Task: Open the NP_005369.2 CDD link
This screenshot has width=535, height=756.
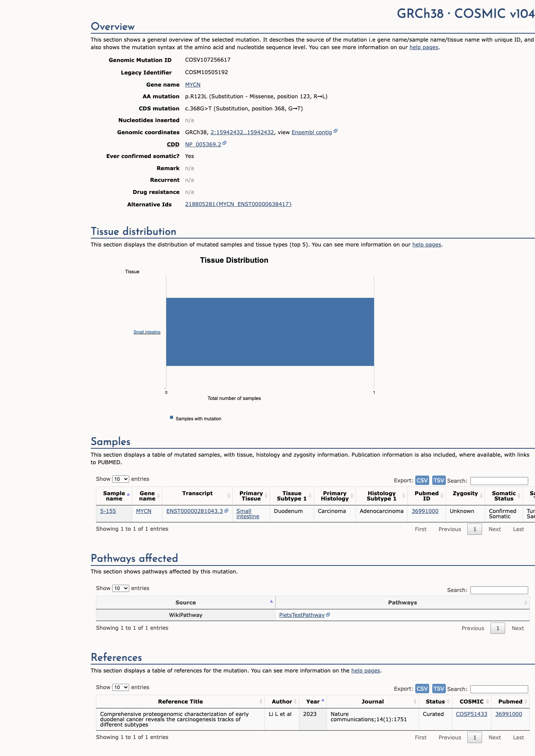Action: tap(203, 144)
